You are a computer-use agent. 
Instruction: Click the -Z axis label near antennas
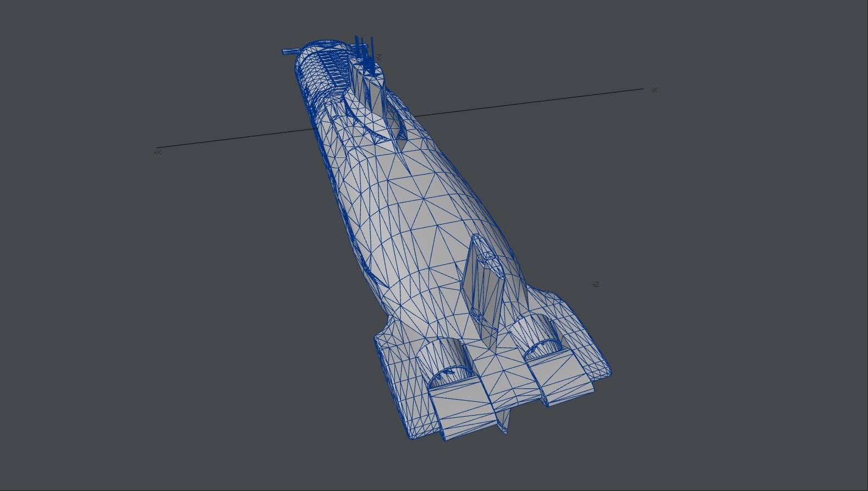point(378,57)
